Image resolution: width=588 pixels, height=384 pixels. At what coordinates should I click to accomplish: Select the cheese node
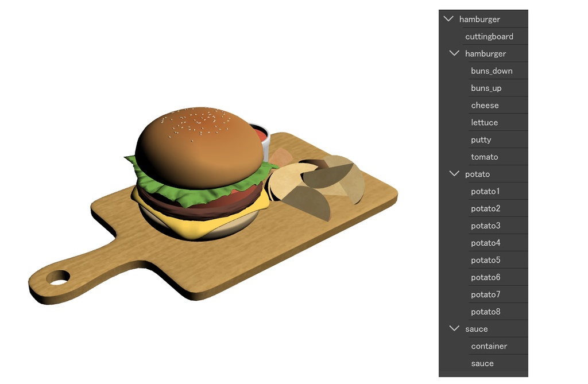(x=485, y=104)
